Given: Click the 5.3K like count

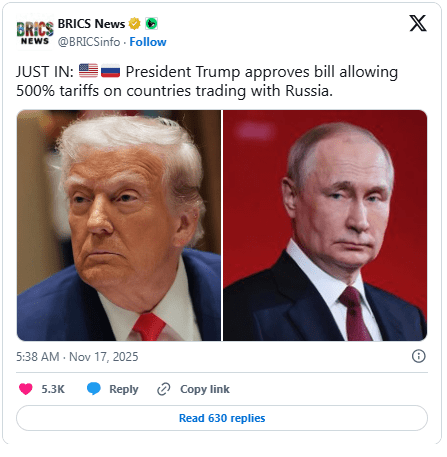Looking at the screenshot, I should 53,389.
